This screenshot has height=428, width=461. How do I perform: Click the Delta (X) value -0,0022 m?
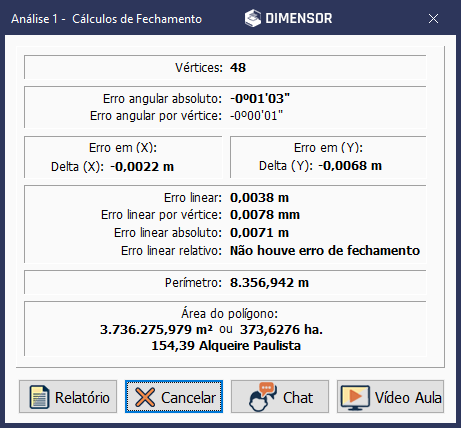coord(142,166)
